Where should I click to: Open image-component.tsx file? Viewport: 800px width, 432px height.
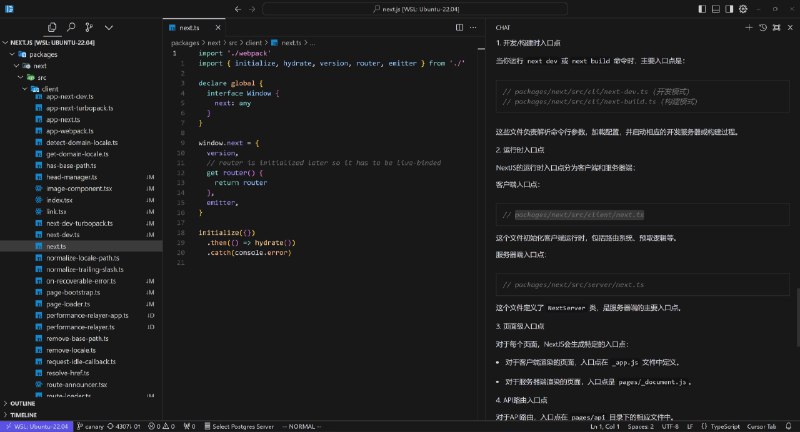click(x=79, y=189)
